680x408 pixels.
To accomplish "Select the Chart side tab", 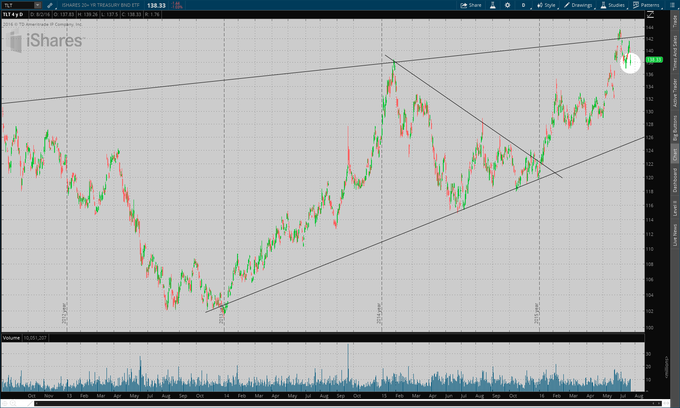I will click(x=675, y=155).
